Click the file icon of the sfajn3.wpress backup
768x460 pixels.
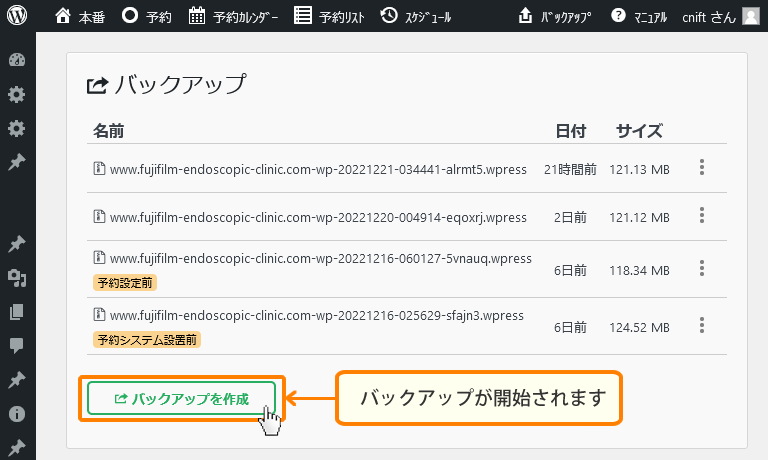[x=99, y=314]
